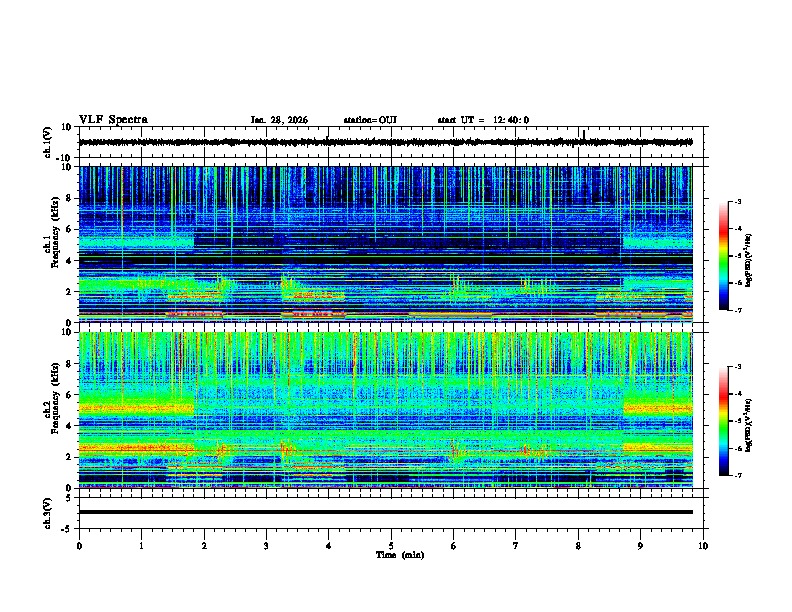Click the "VLF Spectra" title text
The width and height of the screenshot is (792, 612).
tap(113, 120)
